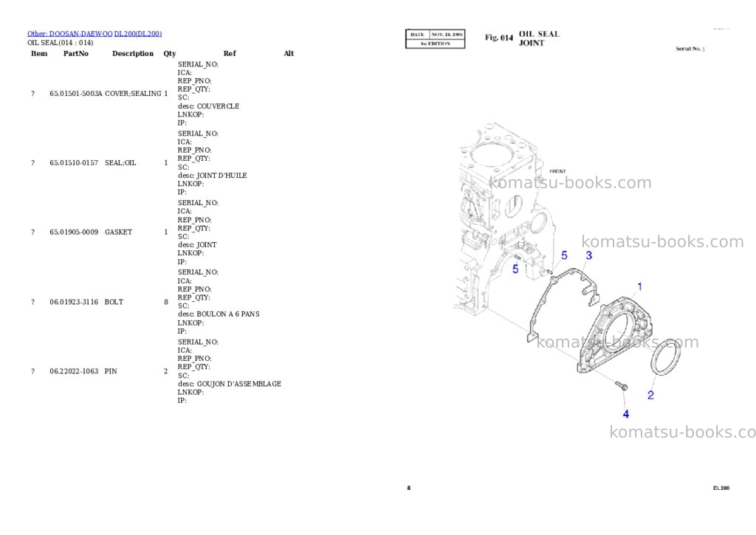Select part number 06.01923-3116
The image size is (756, 535).
pos(74,303)
